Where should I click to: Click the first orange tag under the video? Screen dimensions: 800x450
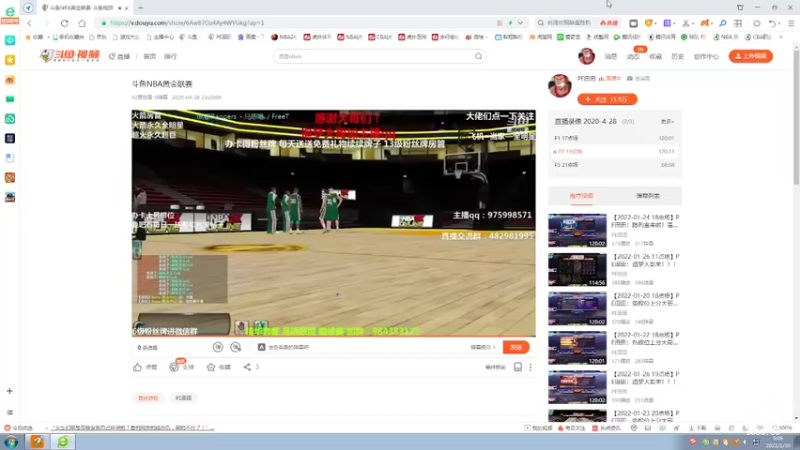[x=148, y=398]
